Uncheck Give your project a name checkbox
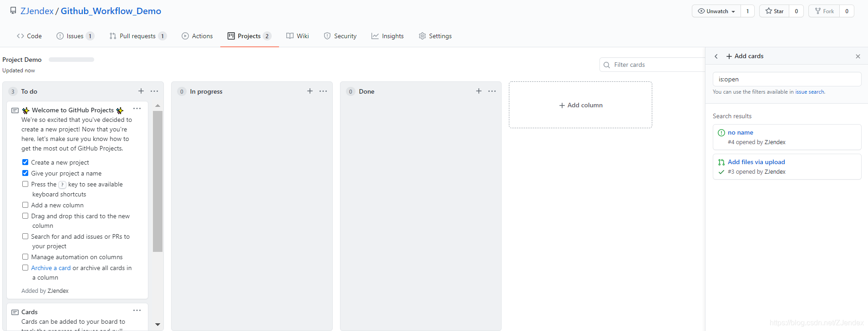868x331 pixels. click(x=25, y=173)
